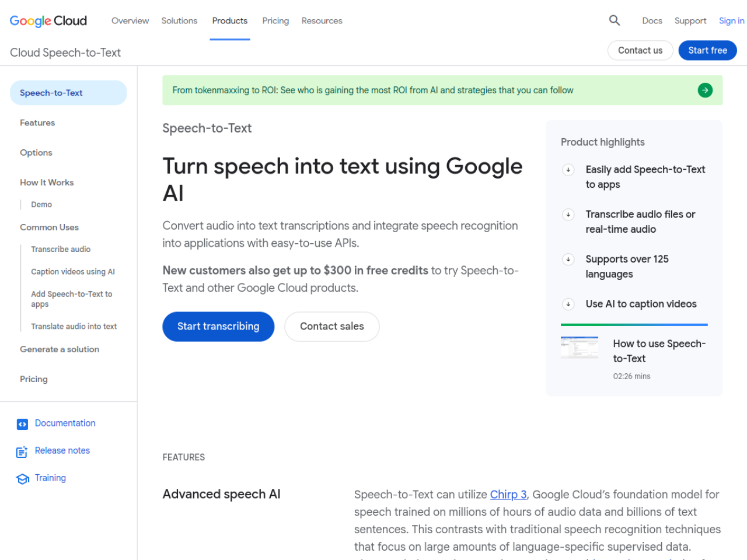Open Translate audio into text item
This screenshot has height=560, width=747.
point(74,327)
